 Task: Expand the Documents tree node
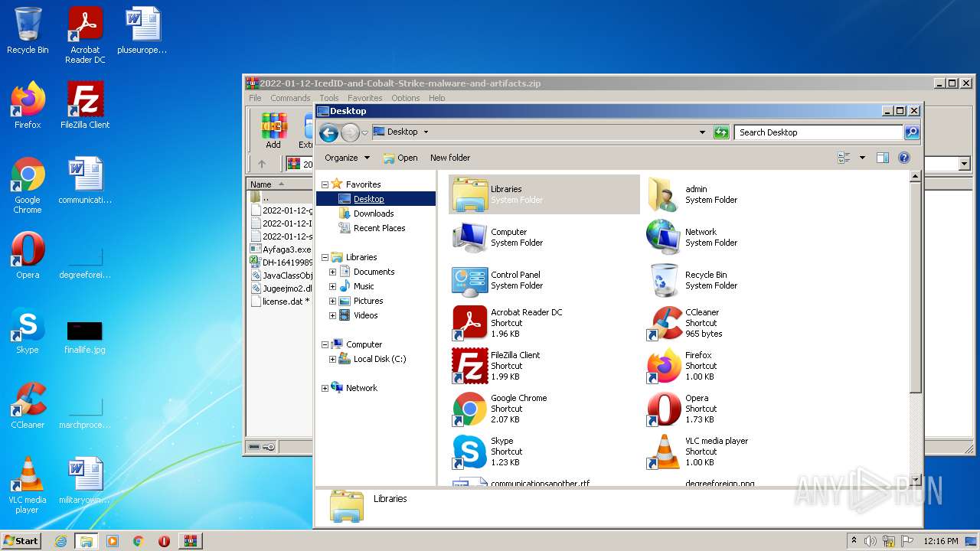pyautogui.click(x=332, y=272)
